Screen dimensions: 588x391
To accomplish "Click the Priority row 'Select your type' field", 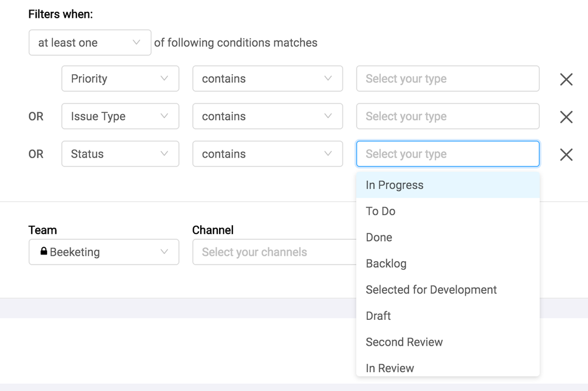I will [x=447, y=79].
